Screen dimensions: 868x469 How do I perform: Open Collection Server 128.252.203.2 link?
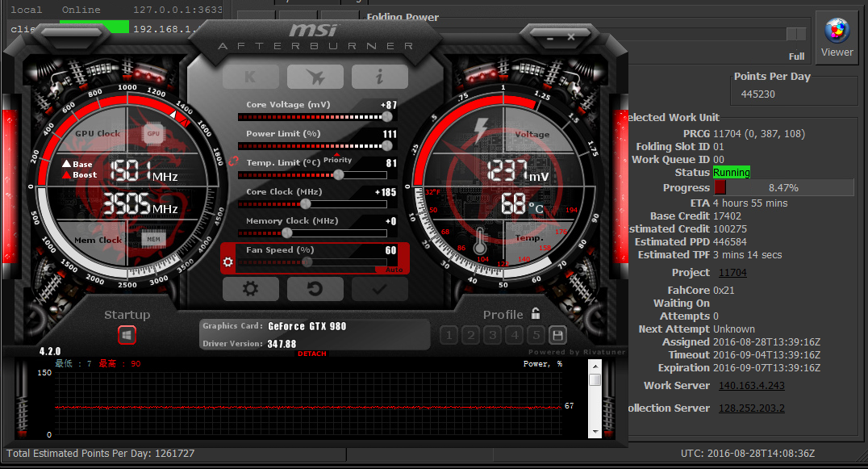(751, 408)
